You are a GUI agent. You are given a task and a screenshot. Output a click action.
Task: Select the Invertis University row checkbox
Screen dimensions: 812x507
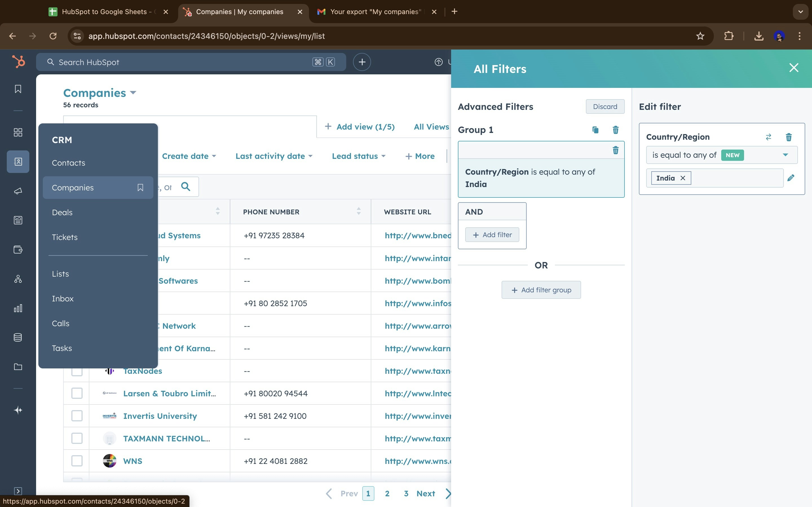point(77,416)
